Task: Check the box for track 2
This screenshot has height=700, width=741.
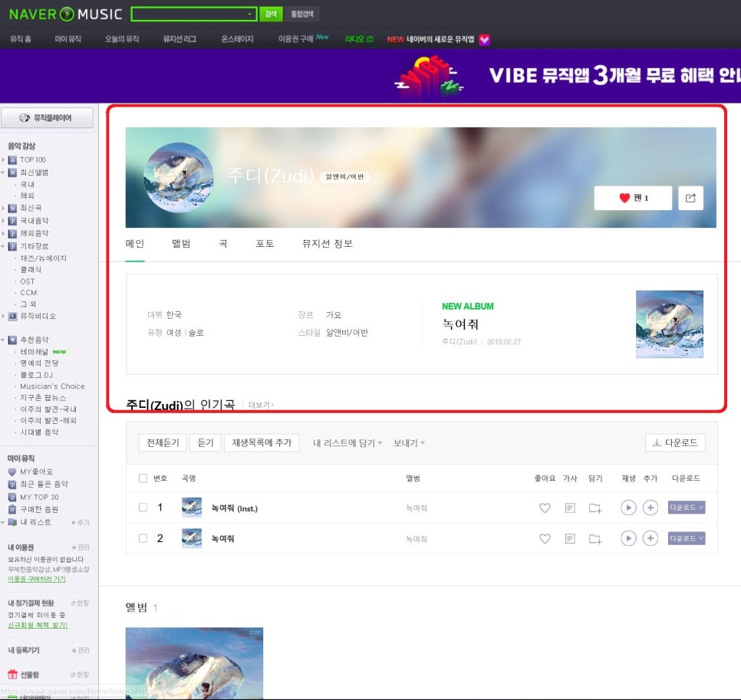Action: click(x=143, y=538)
